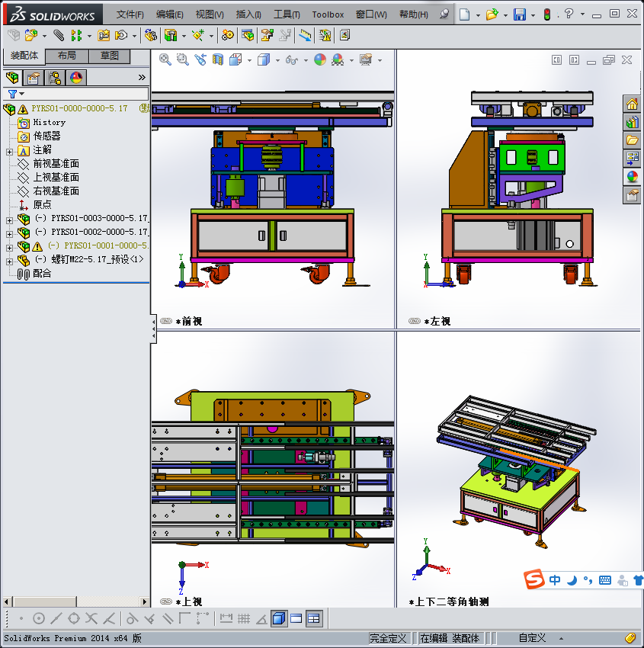
Task: Open the File Explorer task pane icon
Action: click(x=632, y=140)
